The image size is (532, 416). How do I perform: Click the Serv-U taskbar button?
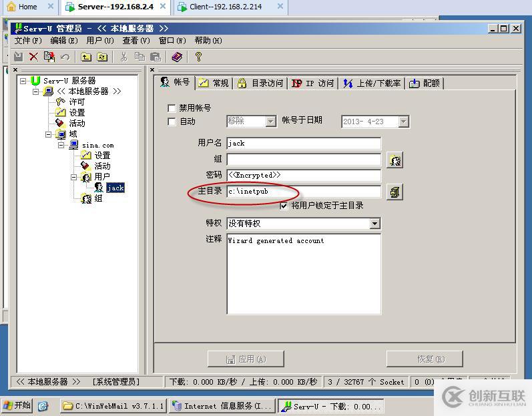tap(331, 406)
